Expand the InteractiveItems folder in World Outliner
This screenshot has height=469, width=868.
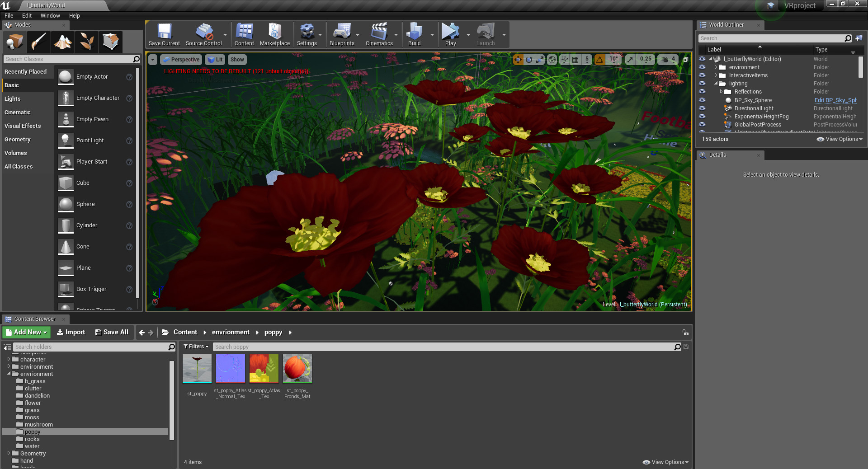click(x=716, y=75)
